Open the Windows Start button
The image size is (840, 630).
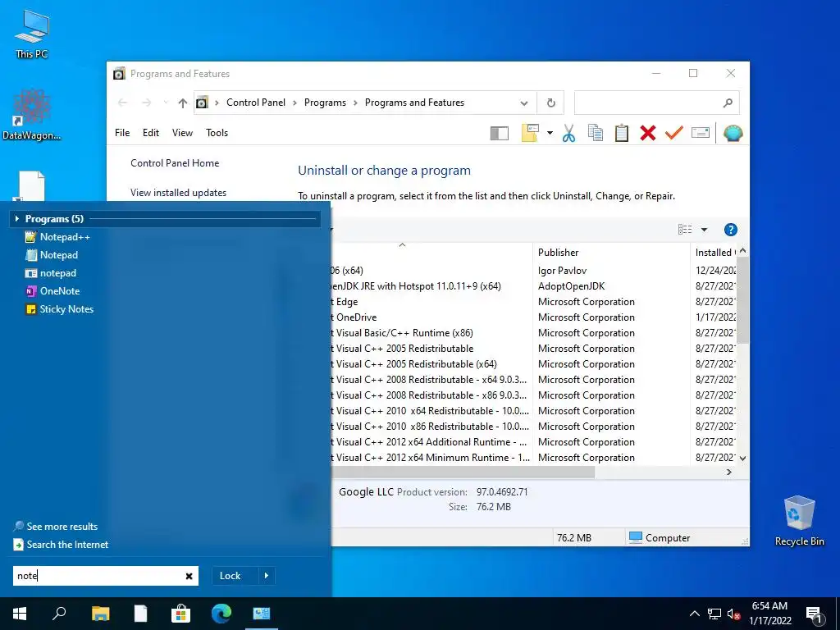pyautogui.click(x=20, y=614)
